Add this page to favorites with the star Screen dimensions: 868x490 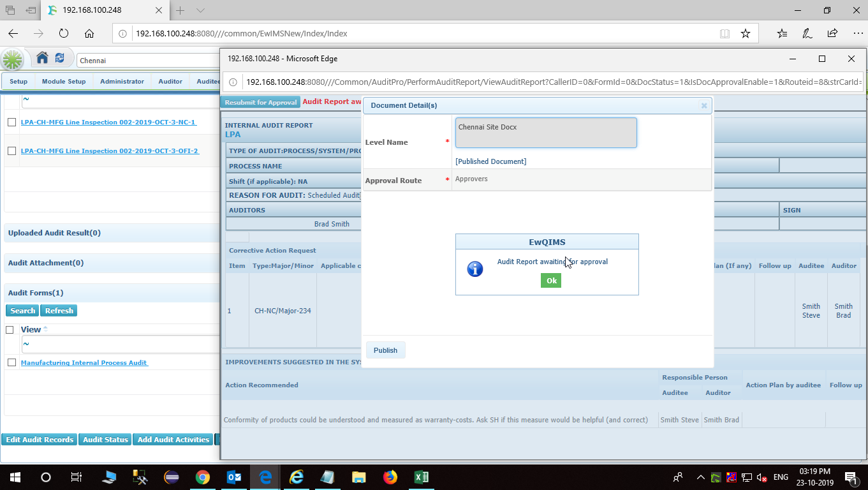pyautogui.click(x=745, y=33)
